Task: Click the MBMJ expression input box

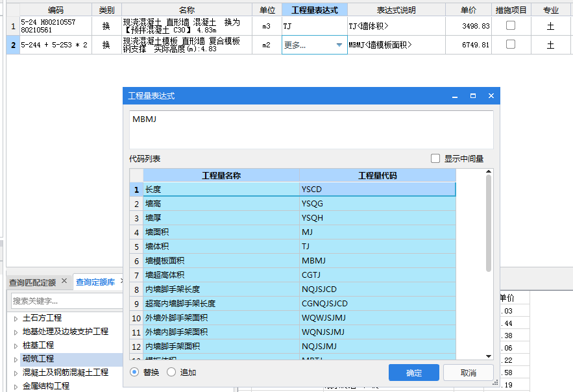Action: pyautogui.click(x=311, y=130)
